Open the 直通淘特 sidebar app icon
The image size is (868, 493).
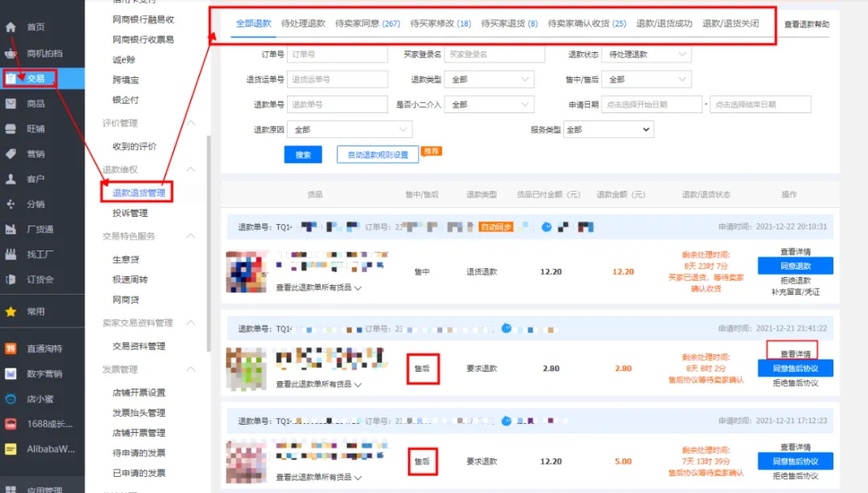(10, 349)
